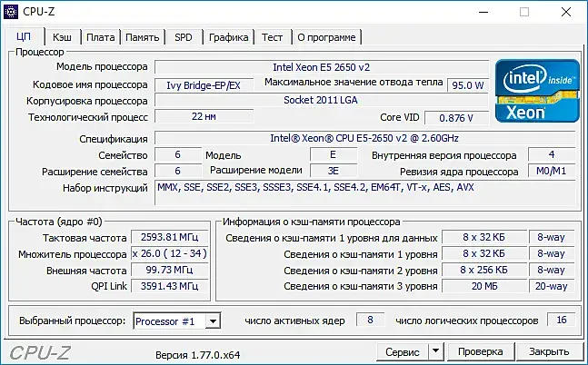Image resolution: width=588 pixels, height=365 pixels.
Task: Open the О программе tab
Action: pos(326,37)
